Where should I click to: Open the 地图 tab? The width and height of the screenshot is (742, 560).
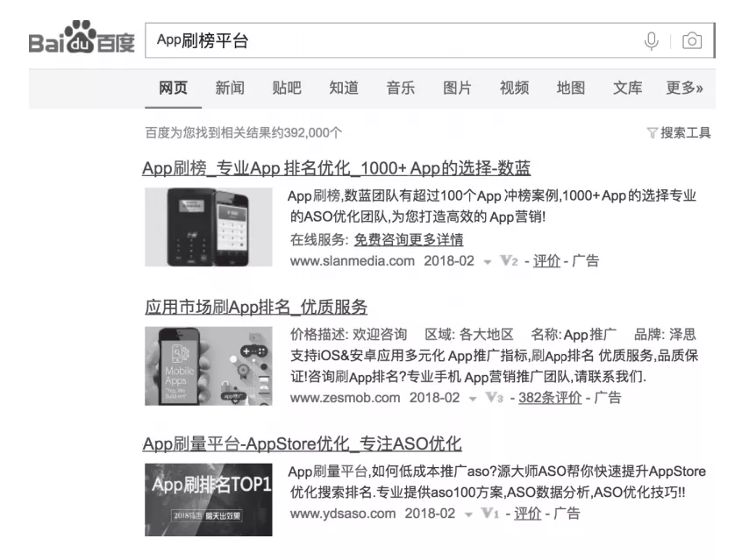tap(571, 88)
